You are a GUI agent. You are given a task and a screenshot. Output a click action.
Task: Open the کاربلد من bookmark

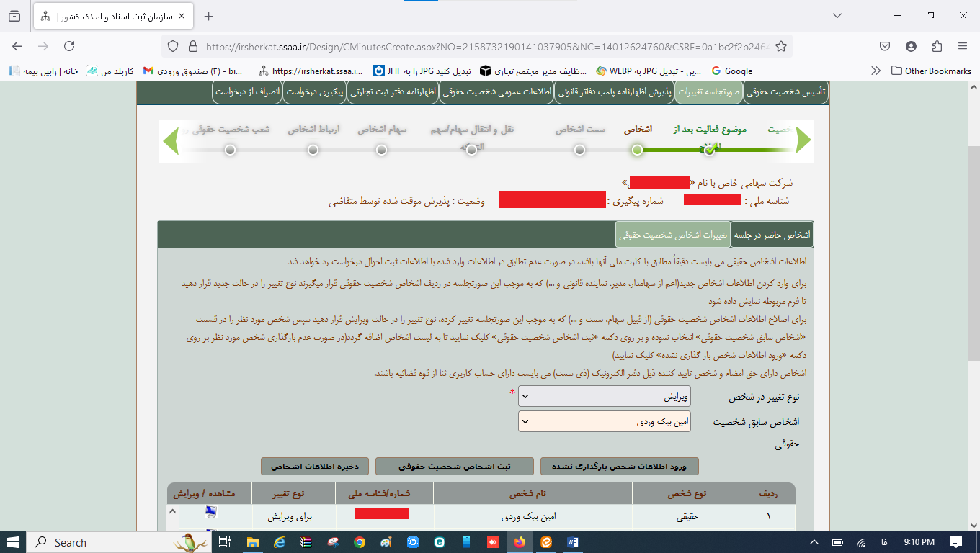111,71
